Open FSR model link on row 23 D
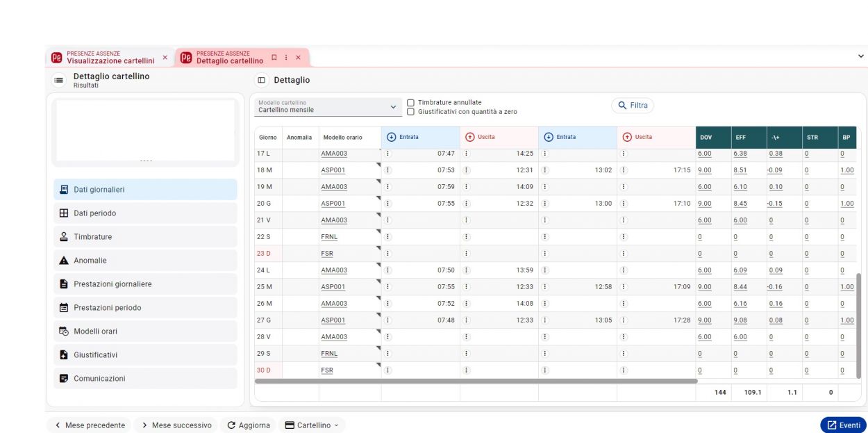Viewport: 868px width, 433px height. pos(327,254)
